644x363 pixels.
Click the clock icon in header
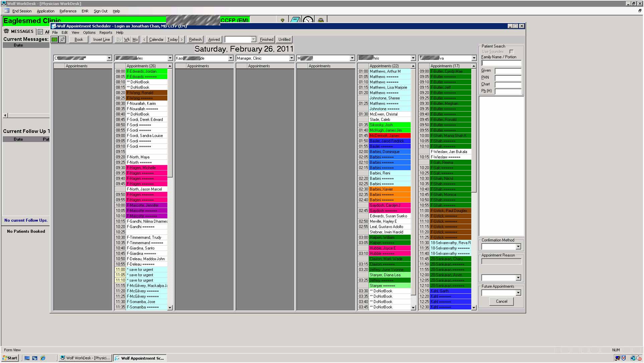coord(308,20)
